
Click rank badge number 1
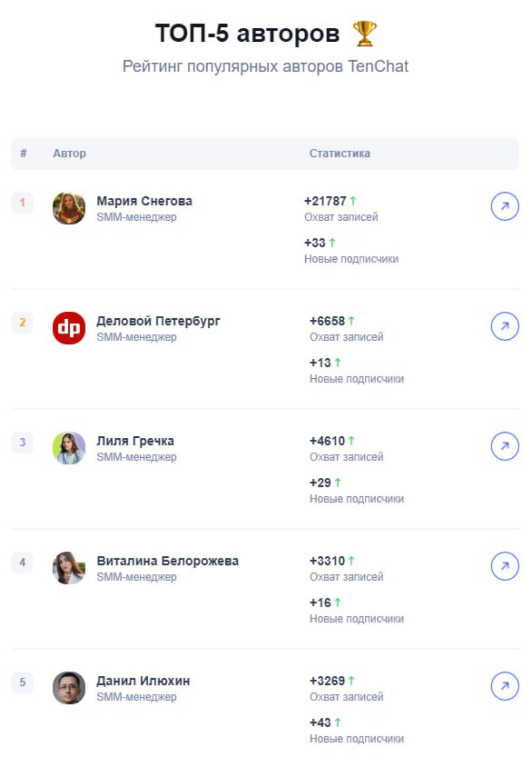pyautogui.click(x=22, y=203)
